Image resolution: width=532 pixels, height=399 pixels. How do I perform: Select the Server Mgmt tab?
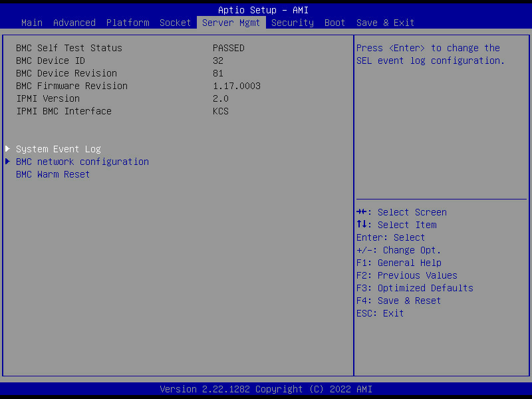231,23
